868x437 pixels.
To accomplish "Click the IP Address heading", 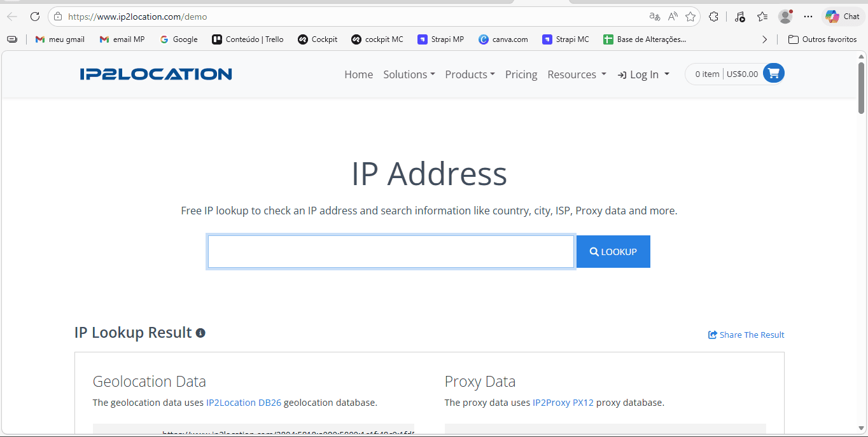I will tap(430, 174).
